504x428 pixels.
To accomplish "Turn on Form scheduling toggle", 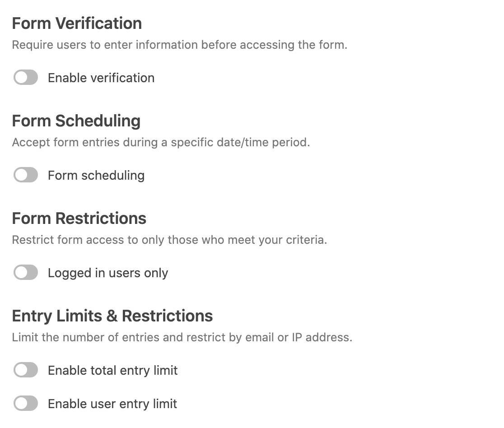I will (26, 175).
